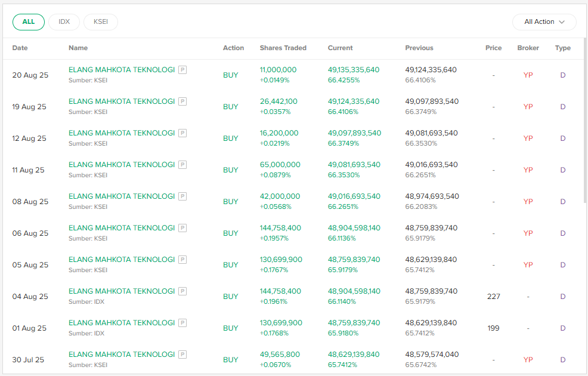Open ELANG MAHKOTA TEKNOLOGI link dated 19 Aug 25

[x=122, y=101]
